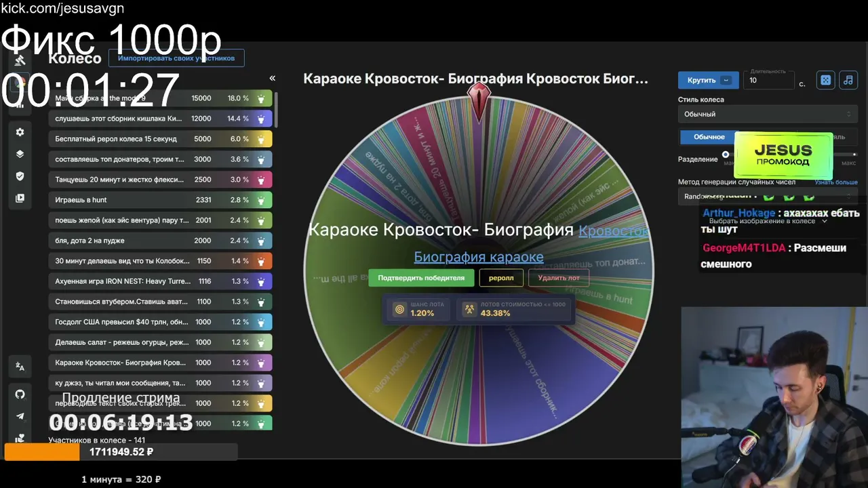Click 'Участников в колесе - 141' text
This screenshot has height=488, width=868.
97,440
